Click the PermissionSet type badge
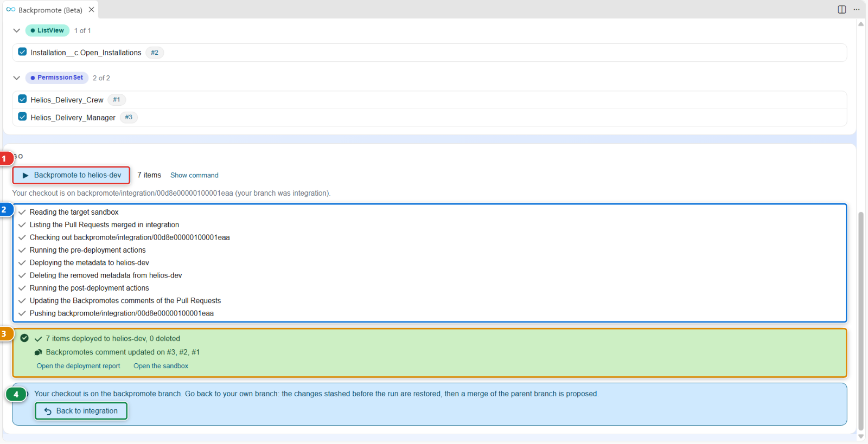This screenshot has height=444, width=868. [x=57, y=78]
